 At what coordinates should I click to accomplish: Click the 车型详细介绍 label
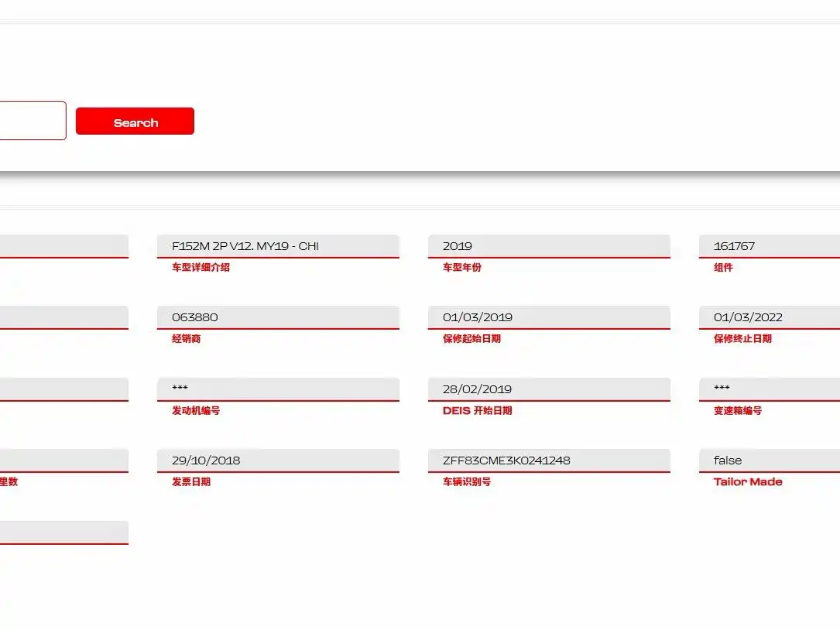(x=201, y=267)
